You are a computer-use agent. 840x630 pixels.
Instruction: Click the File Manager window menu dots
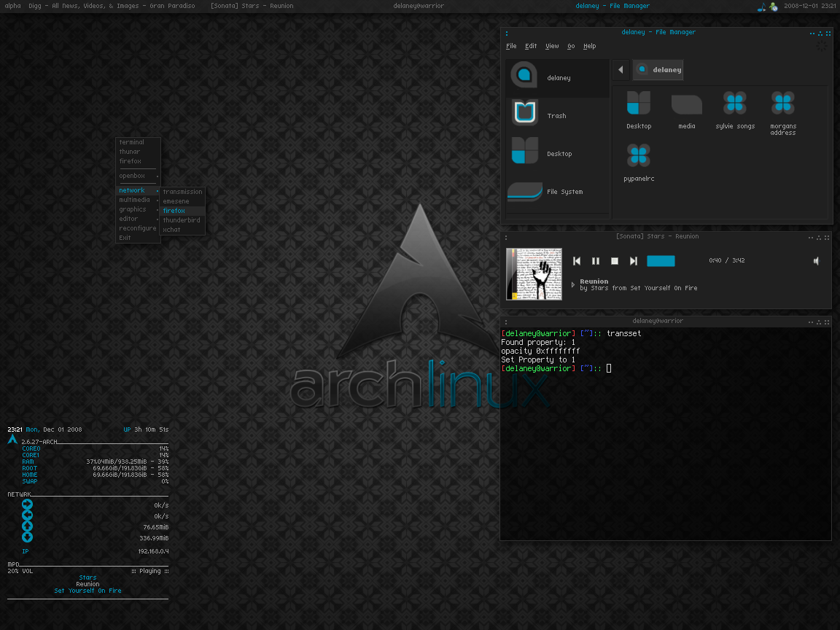coord(507,33)
